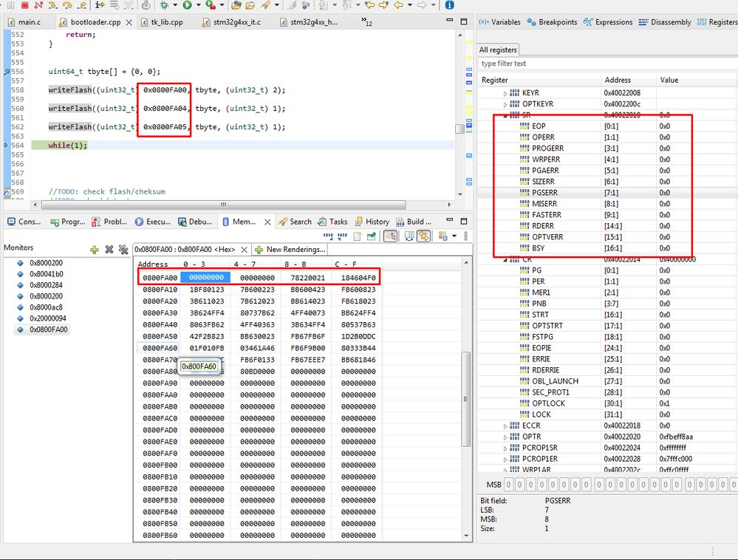Click the red Terminate debug button
This screenshot has height=560, width=738.
click(x=26, y=5)
